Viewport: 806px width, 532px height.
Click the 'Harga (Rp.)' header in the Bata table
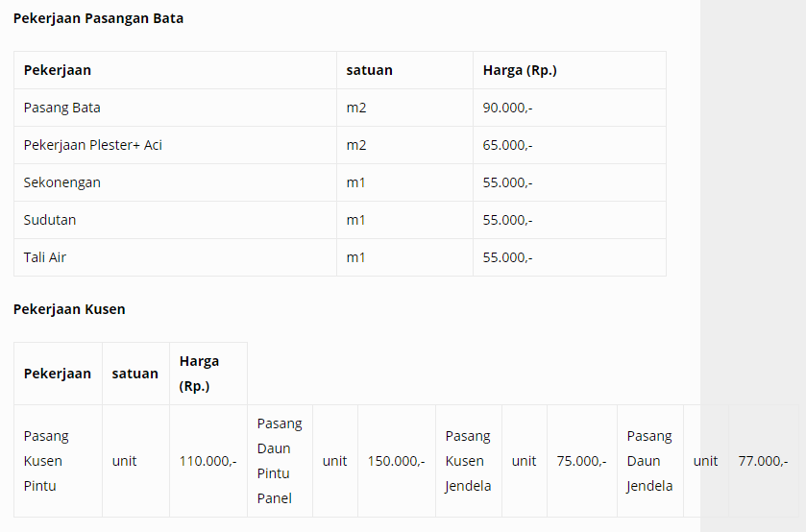(x=520, y=70)
